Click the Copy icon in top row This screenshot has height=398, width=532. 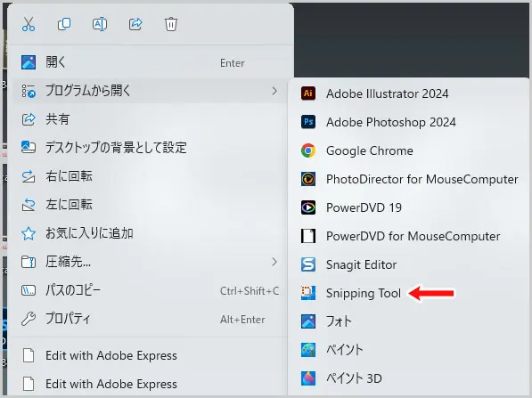coord(64,24)
